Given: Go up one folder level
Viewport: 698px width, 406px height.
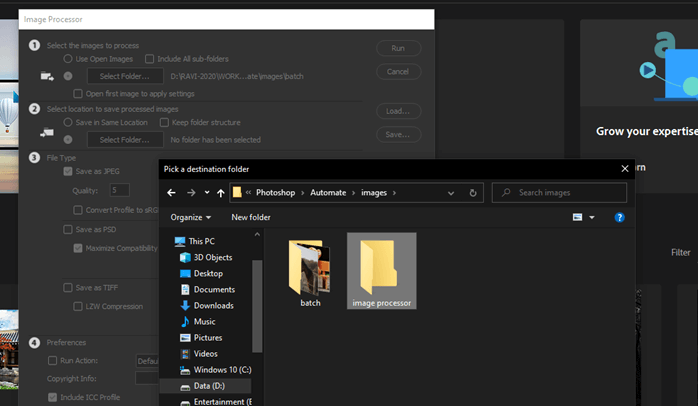Looking at the screenshot, I should click(221, 193).
